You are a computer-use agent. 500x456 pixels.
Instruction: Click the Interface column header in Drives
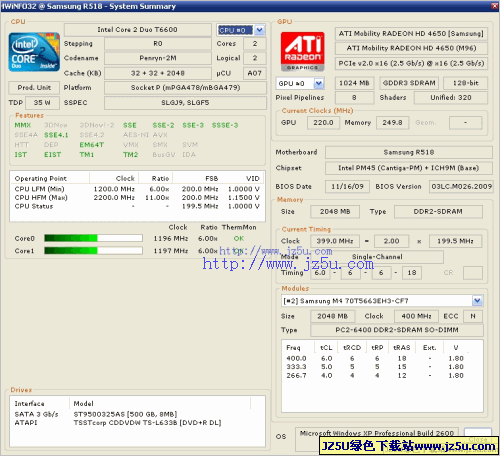coord(40,404)
